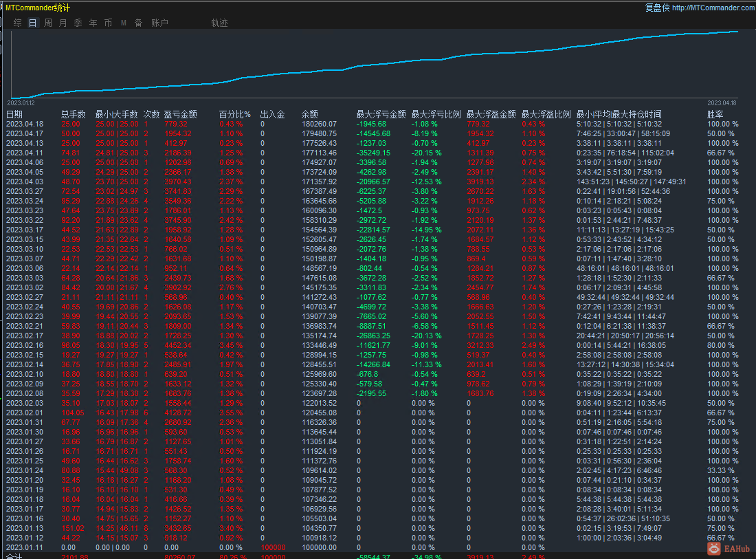The height and width of the screenshot is (559, 756).
Task: Click the EAHub robot logo icon
Action: [x=715, y=548]
